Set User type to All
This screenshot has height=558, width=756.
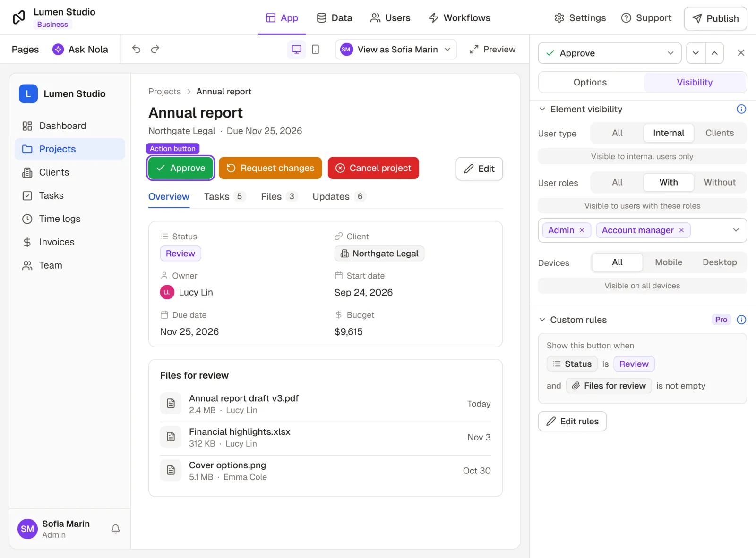(617, 133)
